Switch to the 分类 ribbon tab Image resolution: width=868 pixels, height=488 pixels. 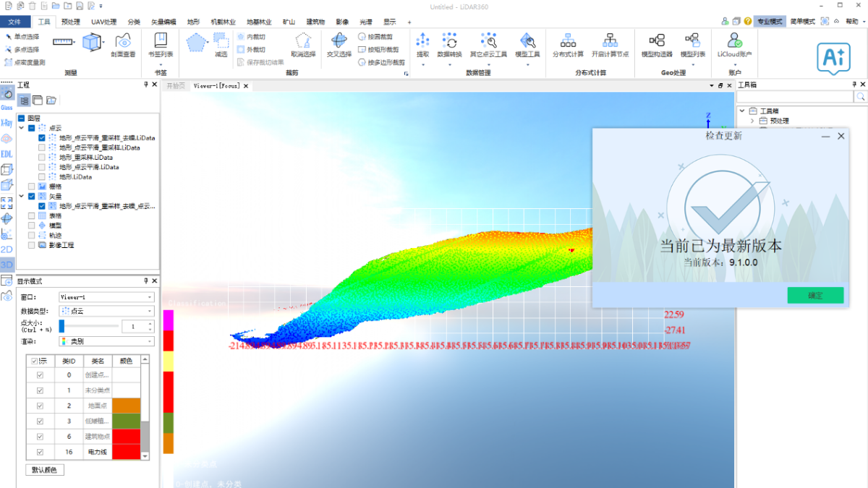pyautogui.click(x=135, y=22)
